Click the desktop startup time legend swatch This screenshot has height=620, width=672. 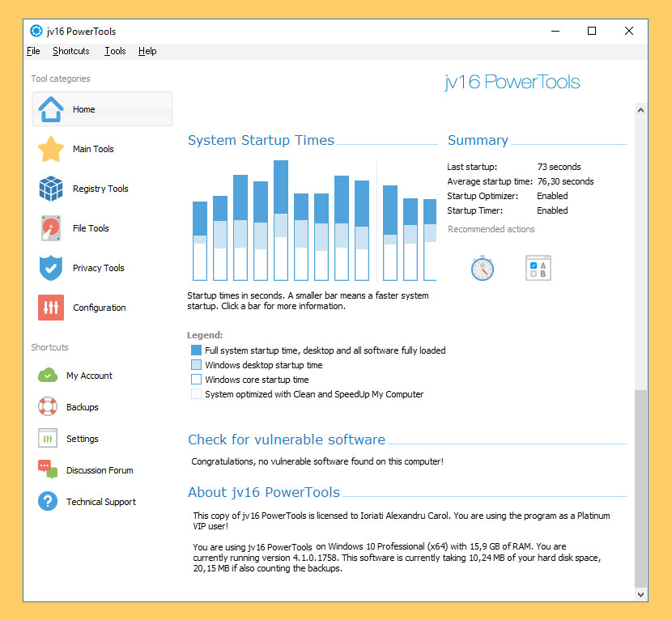(196, 364)
